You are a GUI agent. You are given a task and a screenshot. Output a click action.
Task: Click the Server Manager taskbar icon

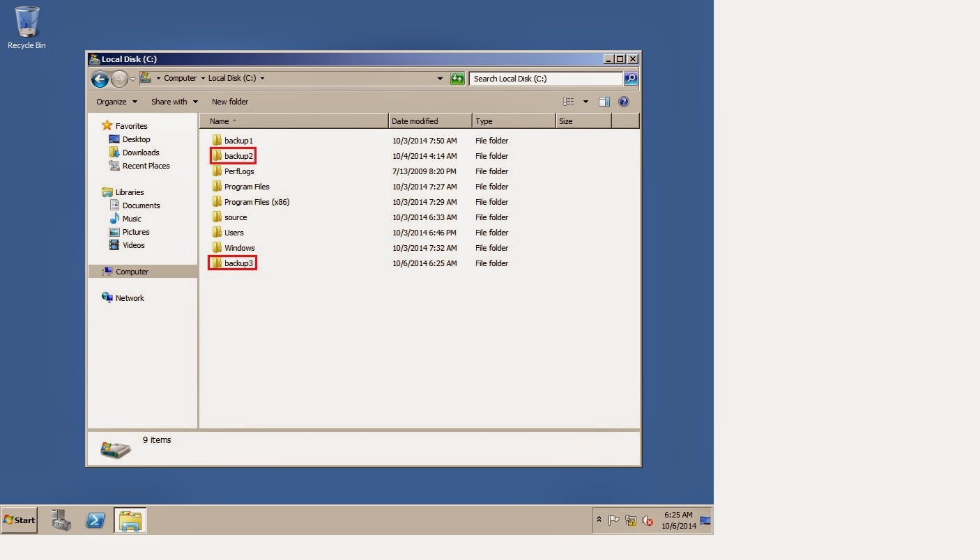point(61,520)
